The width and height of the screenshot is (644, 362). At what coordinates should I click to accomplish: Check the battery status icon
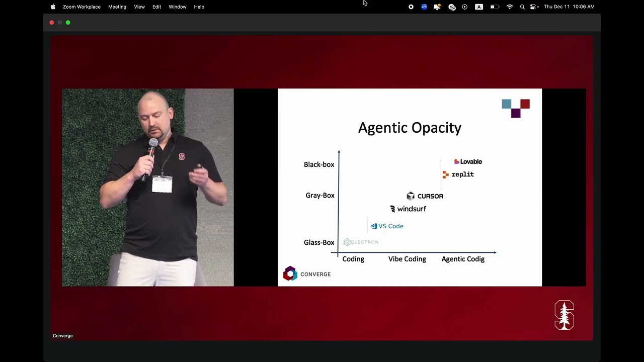coord(495,7)
